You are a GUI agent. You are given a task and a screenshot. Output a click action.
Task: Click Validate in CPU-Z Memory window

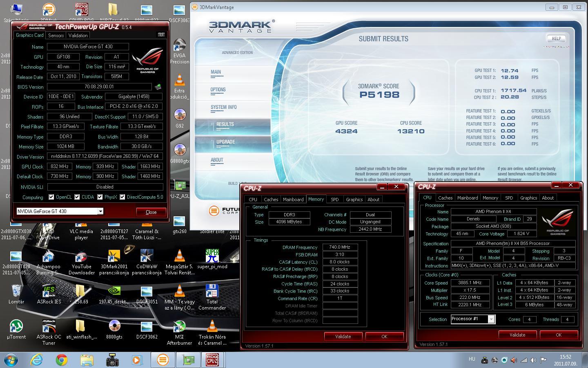tap(343, 337)
